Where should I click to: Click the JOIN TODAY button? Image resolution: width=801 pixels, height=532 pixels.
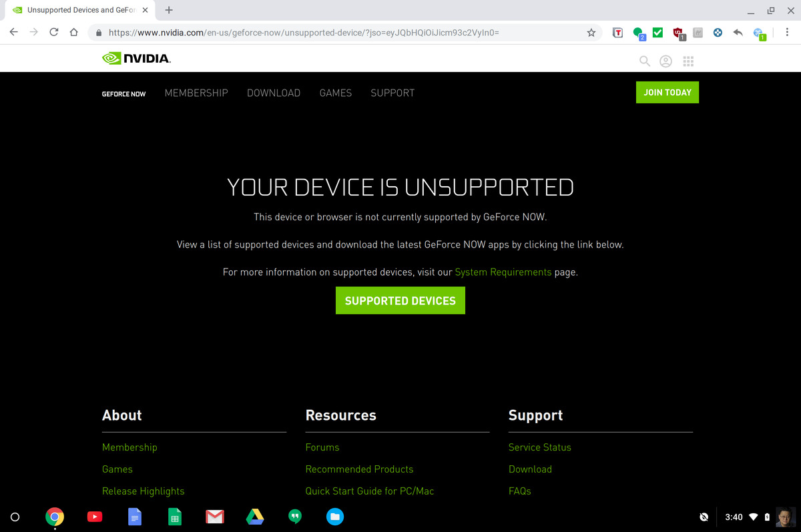click(x=667, y=92)
